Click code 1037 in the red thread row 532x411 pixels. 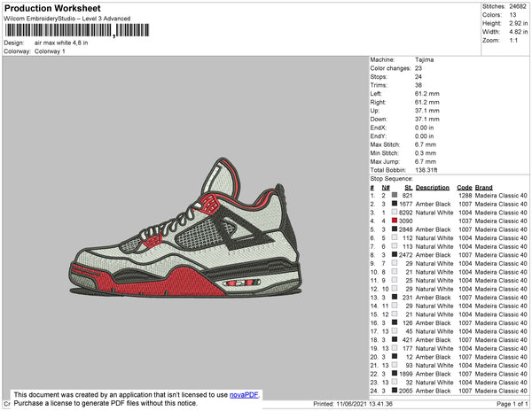[x=465, y=221]
